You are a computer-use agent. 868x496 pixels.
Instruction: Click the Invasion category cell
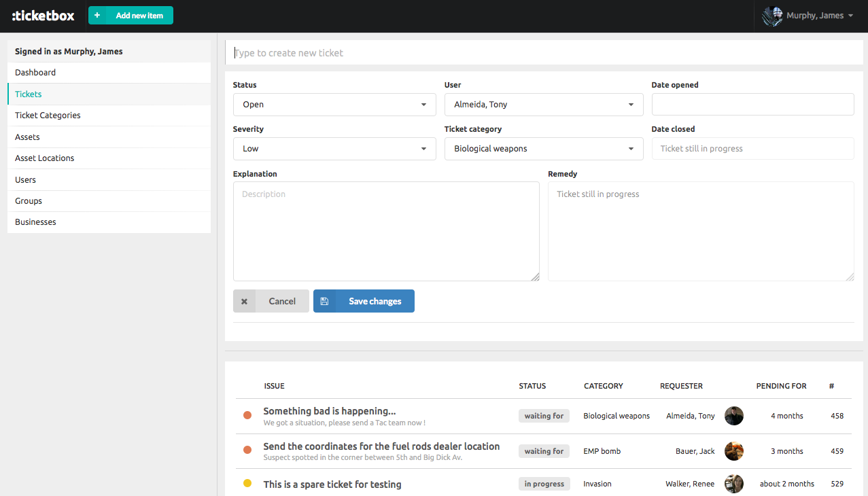(597, 484)
